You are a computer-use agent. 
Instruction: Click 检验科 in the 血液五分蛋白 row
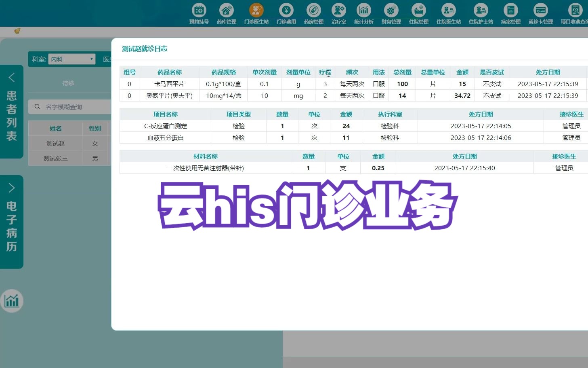[390, 137]
